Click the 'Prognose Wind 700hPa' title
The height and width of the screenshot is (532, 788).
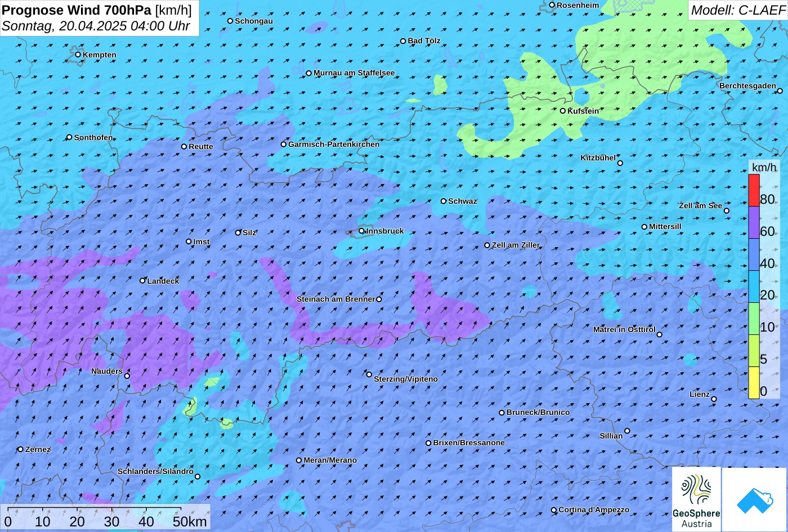(x=77, y=10)
